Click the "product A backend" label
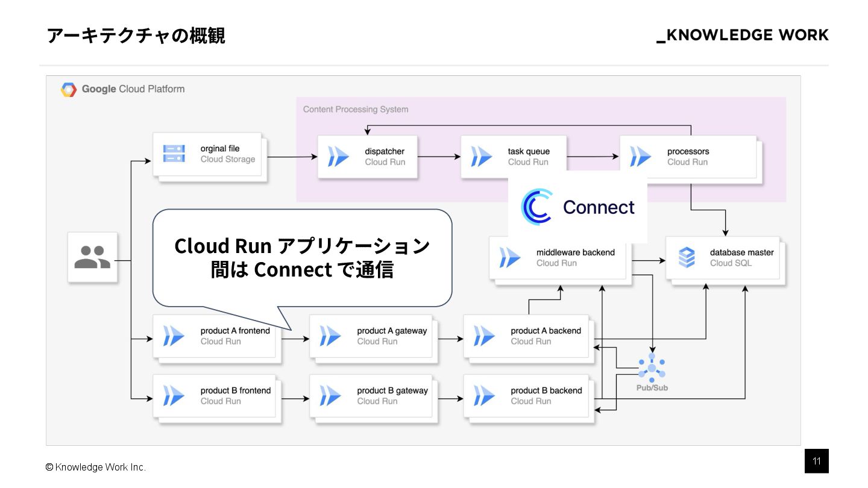The image size is (868, 488). [x=546, y=331]
